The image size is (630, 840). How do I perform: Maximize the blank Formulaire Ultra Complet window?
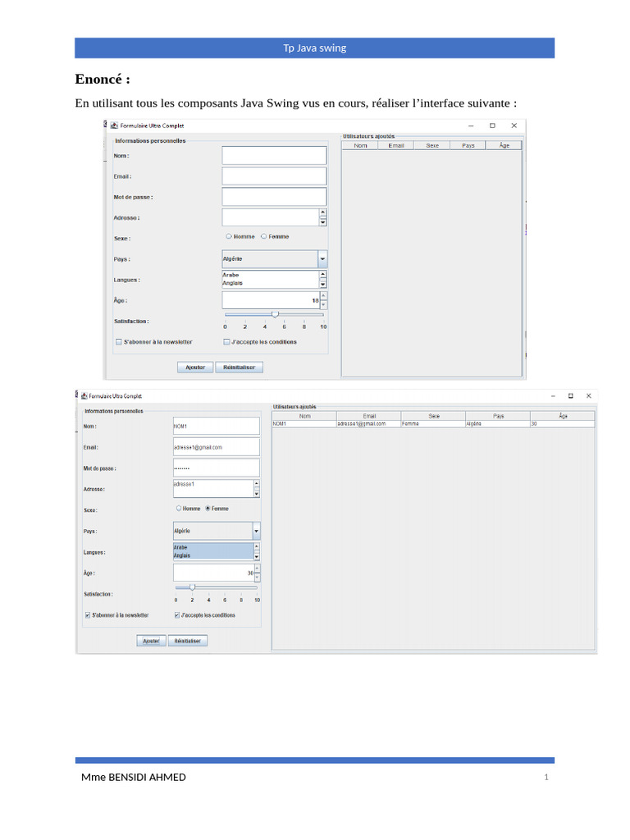pyautogui.click(x=492, y=126)
